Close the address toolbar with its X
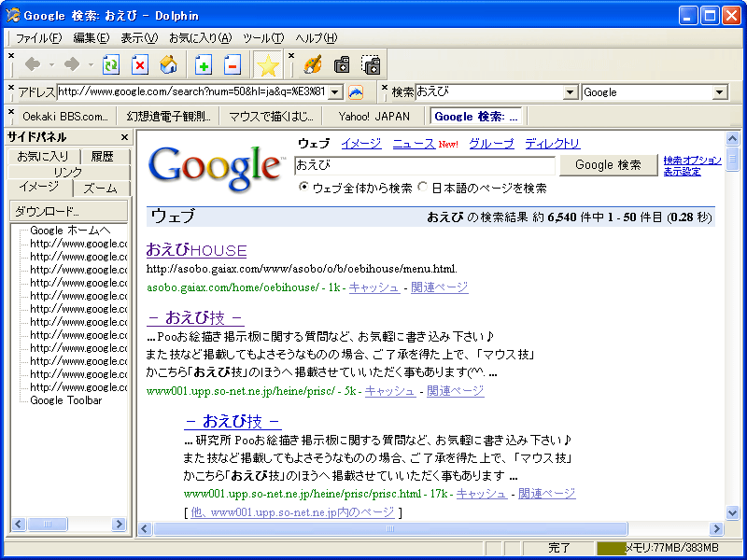 (11, 87)
